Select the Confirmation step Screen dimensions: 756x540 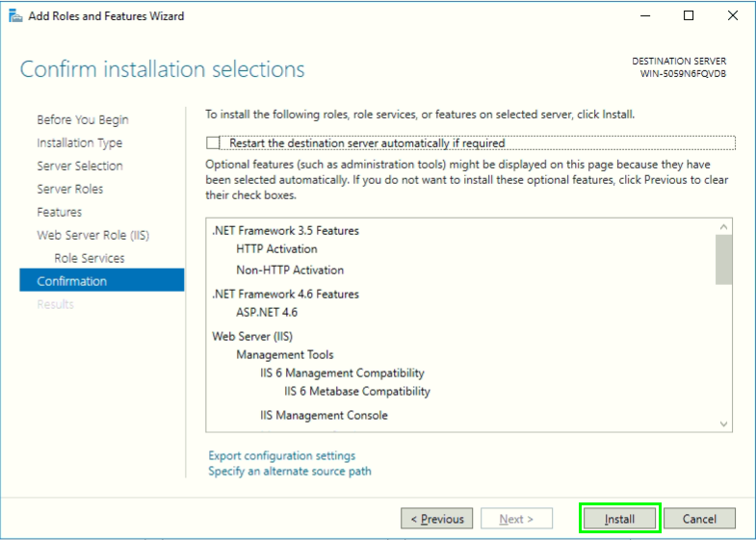coord(72,281)
